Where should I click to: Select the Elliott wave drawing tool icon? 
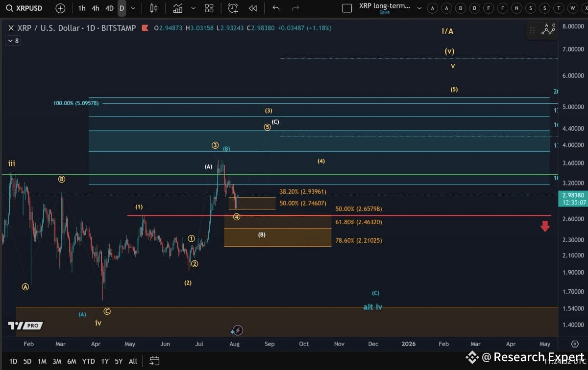[x=548, y=29]
